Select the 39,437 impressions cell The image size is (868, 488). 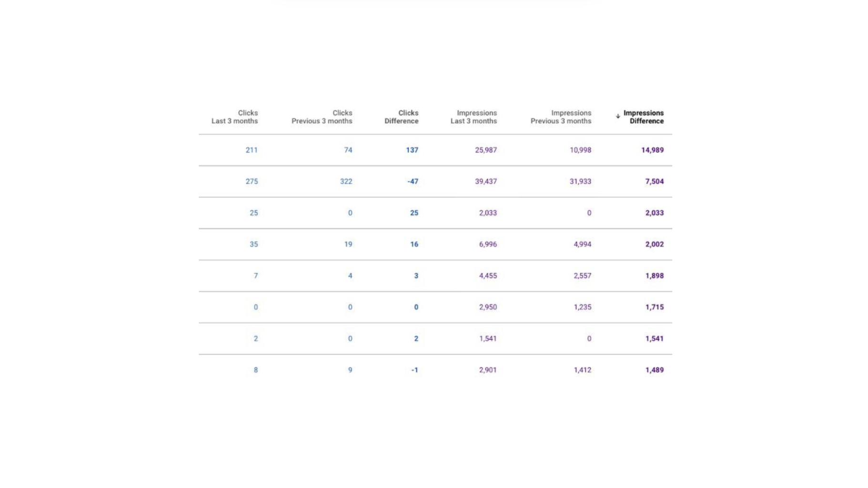coord(485,182)
